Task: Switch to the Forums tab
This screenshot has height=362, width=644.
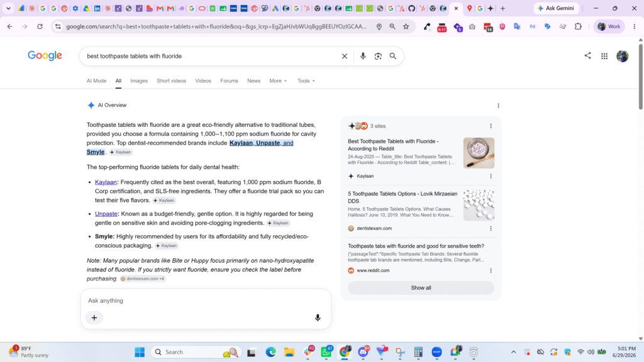Action: [x=229, y=81]
